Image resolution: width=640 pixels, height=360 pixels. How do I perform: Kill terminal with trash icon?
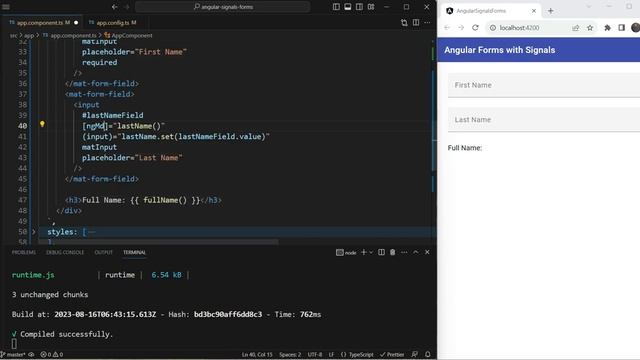point(393,252)
